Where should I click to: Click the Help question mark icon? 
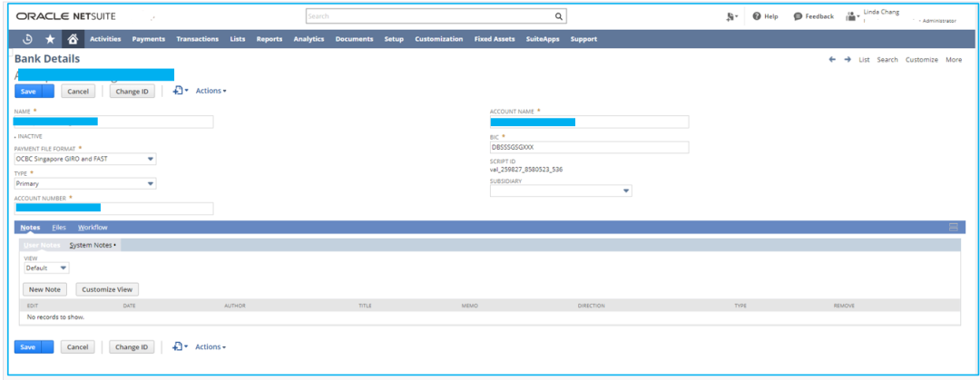pyautogui.click(x=756, y=16)
